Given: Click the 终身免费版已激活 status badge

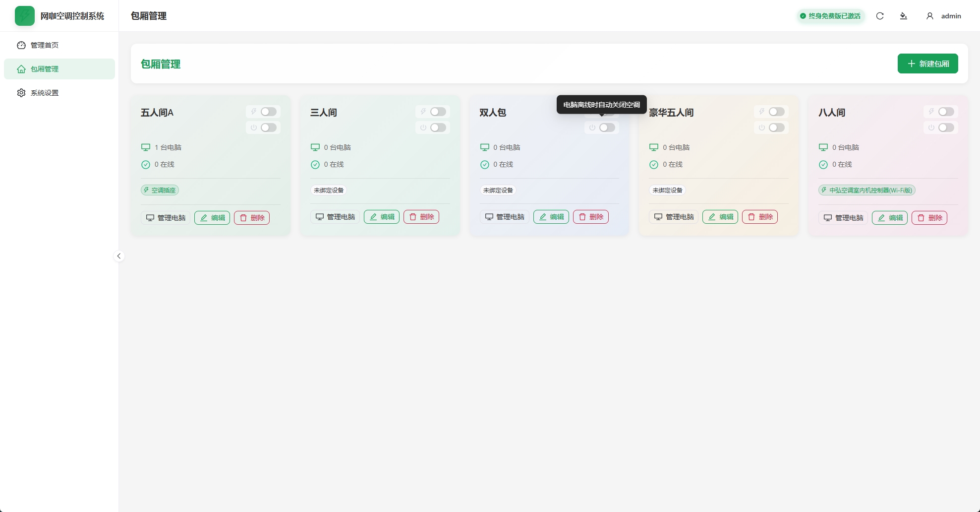Looking at the screenshot, I should click(x=830, y=16).
